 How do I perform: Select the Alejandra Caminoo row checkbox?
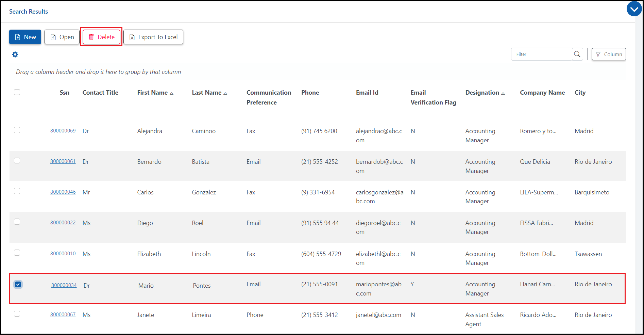click(17, 130)
